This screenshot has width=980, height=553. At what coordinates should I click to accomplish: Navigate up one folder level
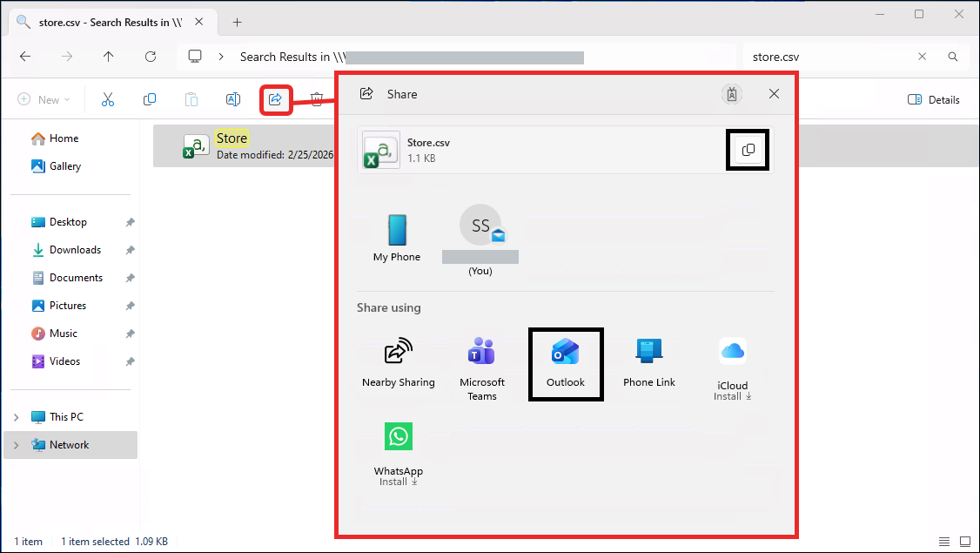coord(108,57)
